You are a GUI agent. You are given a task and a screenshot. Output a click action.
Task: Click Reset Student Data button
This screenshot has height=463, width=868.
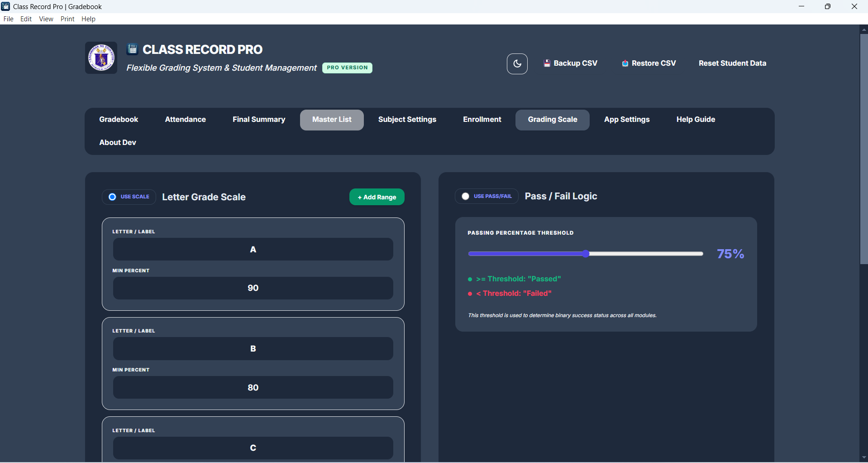click(x=732, y=63)
